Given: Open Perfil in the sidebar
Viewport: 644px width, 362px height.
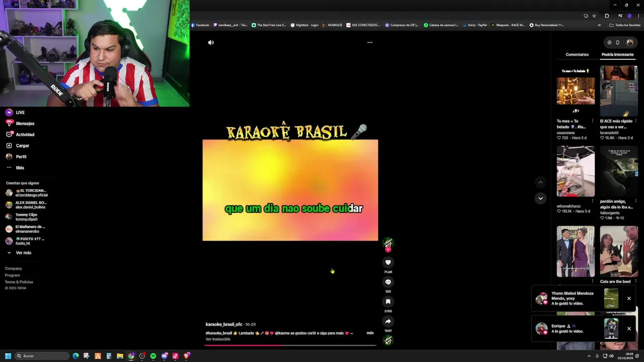Looking at the screenshot, I should click(x=16, y=157).
